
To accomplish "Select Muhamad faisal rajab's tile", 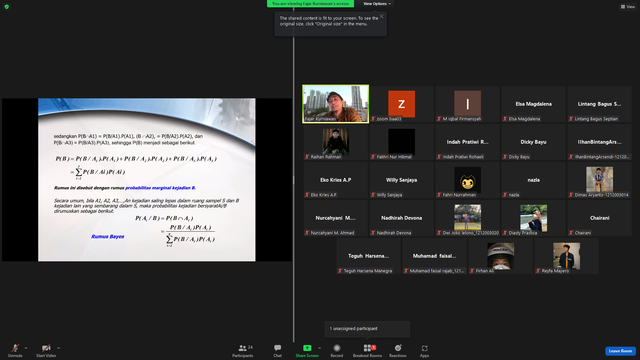I will point(434,256).
